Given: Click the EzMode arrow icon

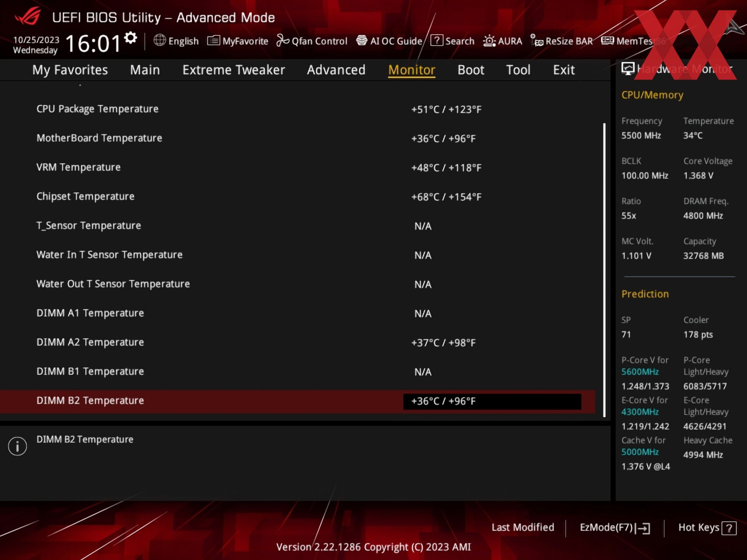Looking at the screenshot, I should coord(643,528).
